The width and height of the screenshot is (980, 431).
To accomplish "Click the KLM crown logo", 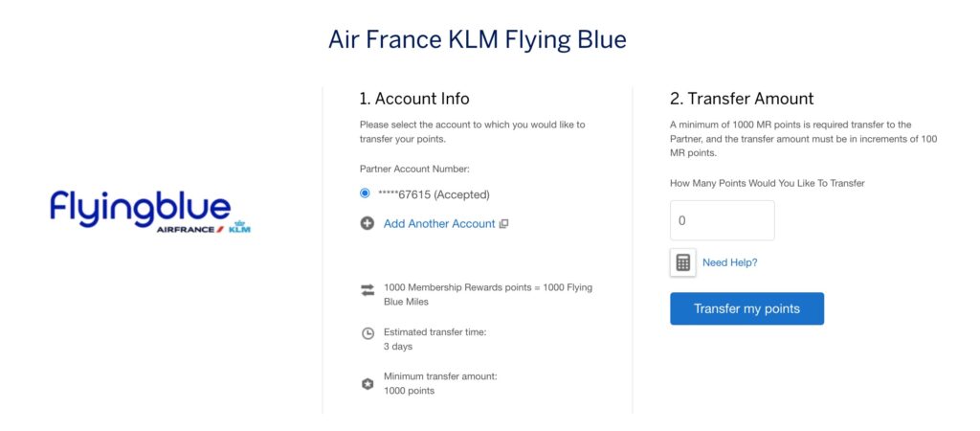I will point(239,230).
